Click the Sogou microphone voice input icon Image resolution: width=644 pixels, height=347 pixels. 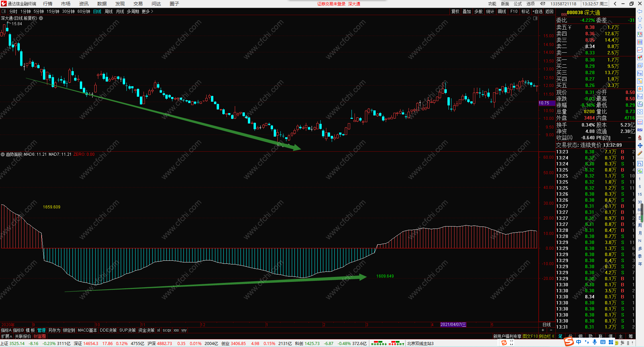pos(594,342)
